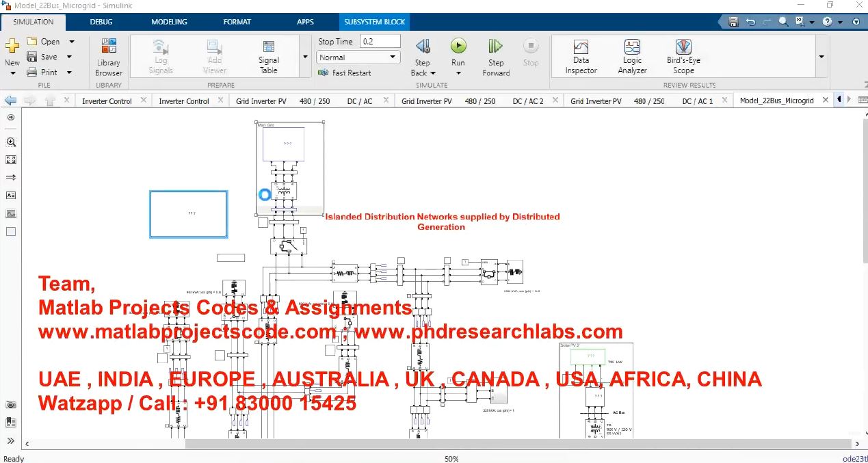Open the Library Browser
Image resolution: width=868 pixels, height=463 pixels.
[108, 56]
